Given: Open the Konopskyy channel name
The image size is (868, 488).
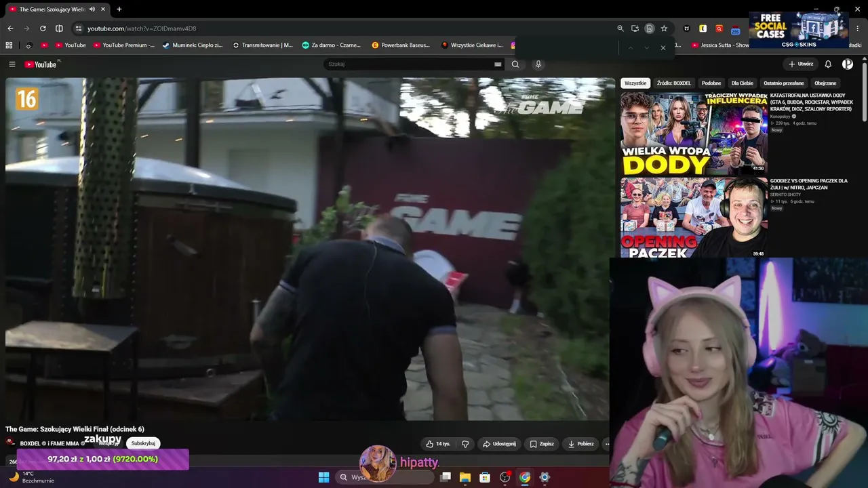Looking at the screenshot, I should pyautogui.click(x=781, y=117).
